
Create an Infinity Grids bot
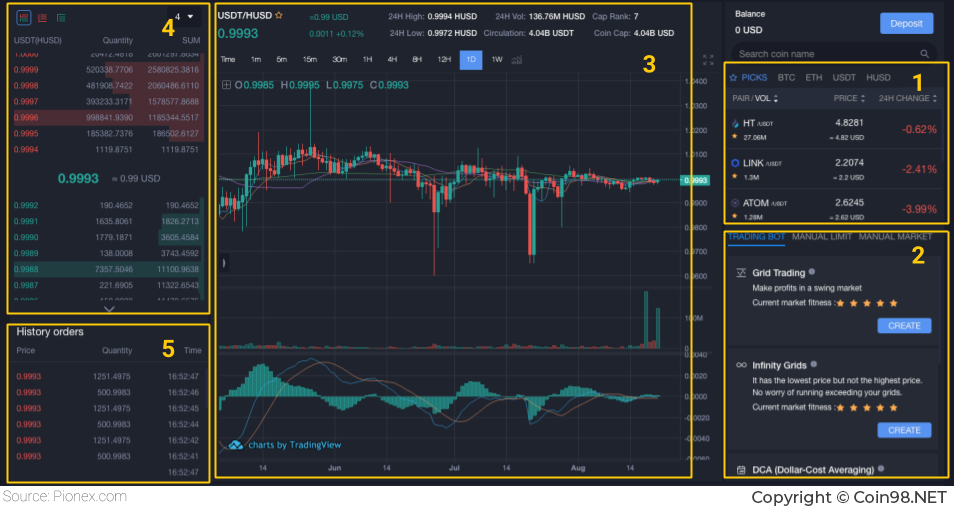(x=904, y=431)
